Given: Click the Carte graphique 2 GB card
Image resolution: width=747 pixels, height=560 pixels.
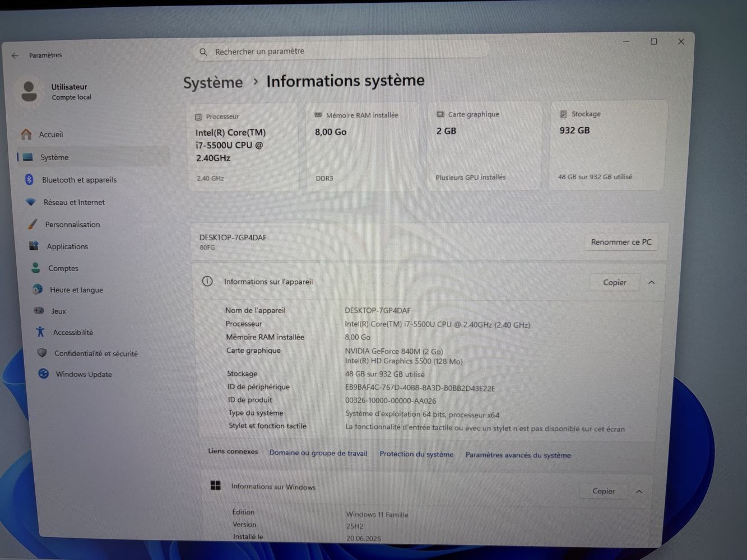Looking at the screenshot, I should pyautogui.click(x=485, y=146).
